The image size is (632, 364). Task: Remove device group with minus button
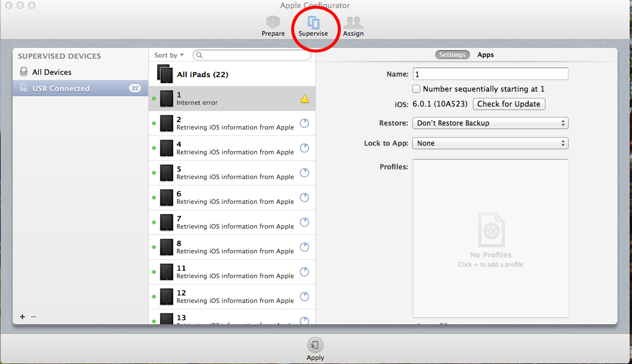click(33, 317)
